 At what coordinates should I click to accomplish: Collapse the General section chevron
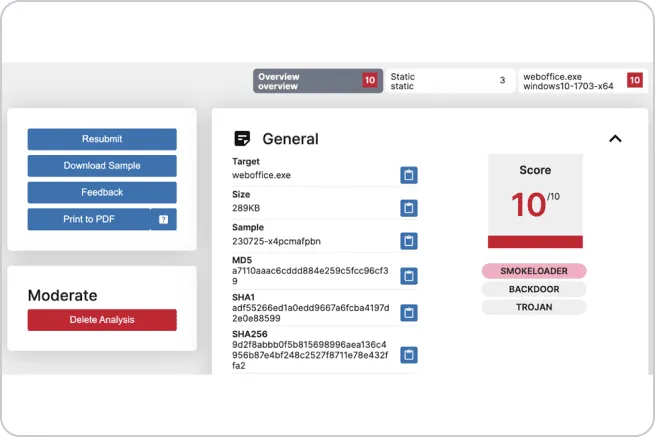point(615,139)
